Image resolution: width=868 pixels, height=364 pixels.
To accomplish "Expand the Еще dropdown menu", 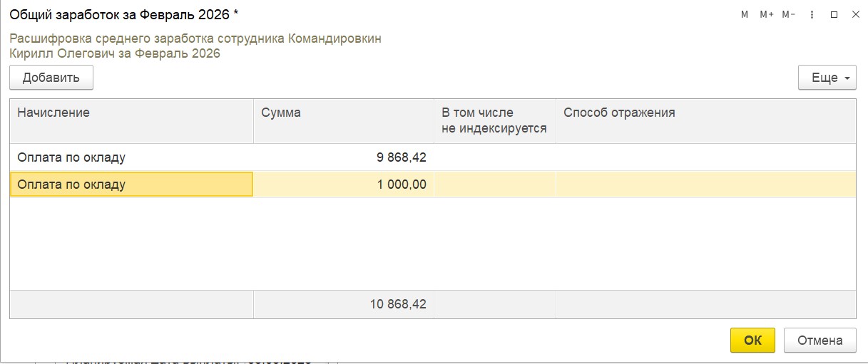I will coord(827,78).
